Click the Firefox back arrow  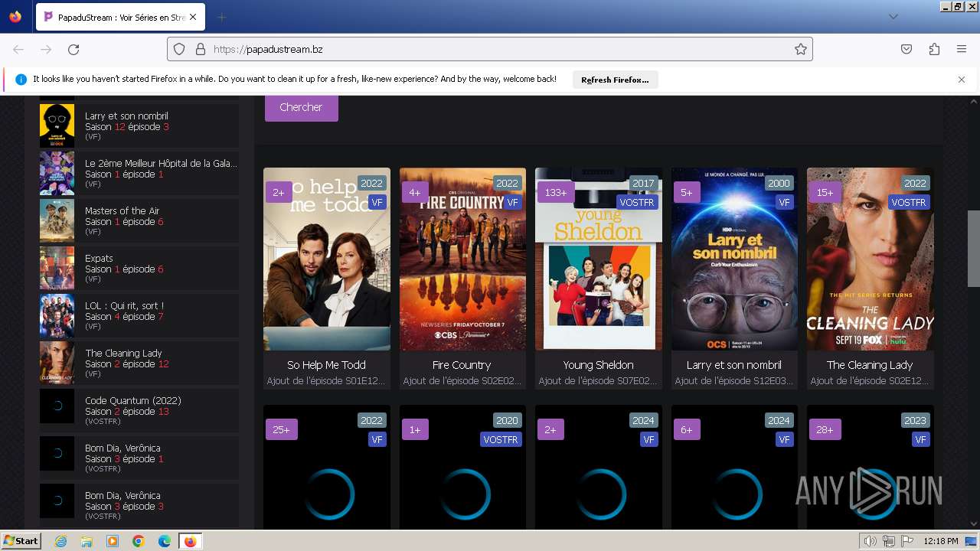point(18,49)
